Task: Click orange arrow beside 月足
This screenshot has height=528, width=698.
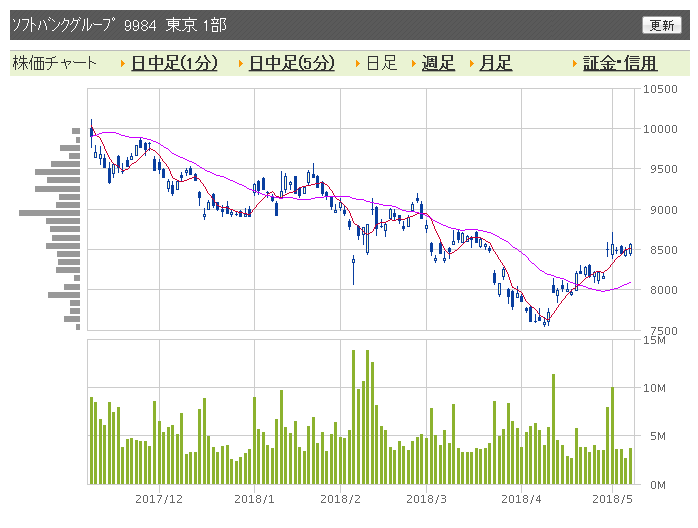Action: tap(472, 64)
